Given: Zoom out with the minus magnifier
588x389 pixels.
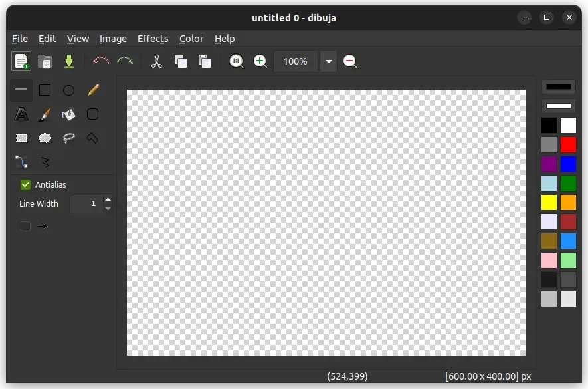Looking at the screenshot, I should coord(350,61).
